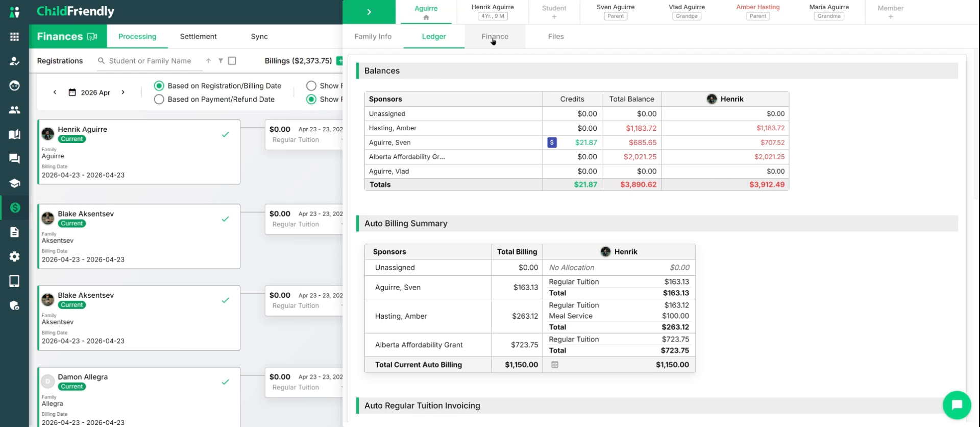
Task: Open the messages chat sidebar icon
Action: 14,159
